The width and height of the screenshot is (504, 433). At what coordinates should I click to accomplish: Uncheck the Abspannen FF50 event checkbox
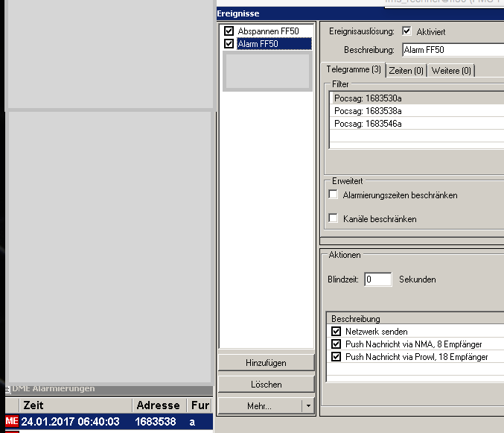229,31
